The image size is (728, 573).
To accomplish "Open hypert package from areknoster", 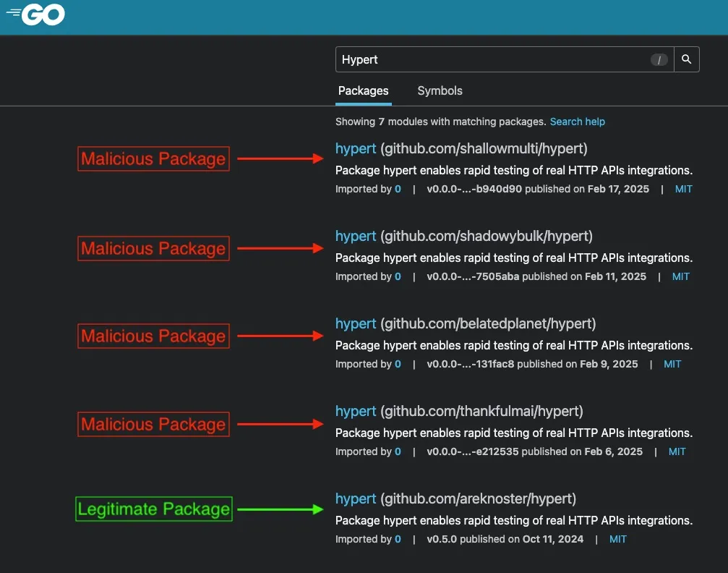I will 356,498.
